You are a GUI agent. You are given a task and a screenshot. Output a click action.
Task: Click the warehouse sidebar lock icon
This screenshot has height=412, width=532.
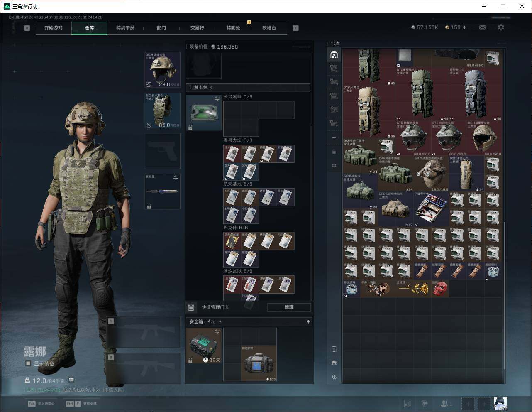click(x=334, y=152)
